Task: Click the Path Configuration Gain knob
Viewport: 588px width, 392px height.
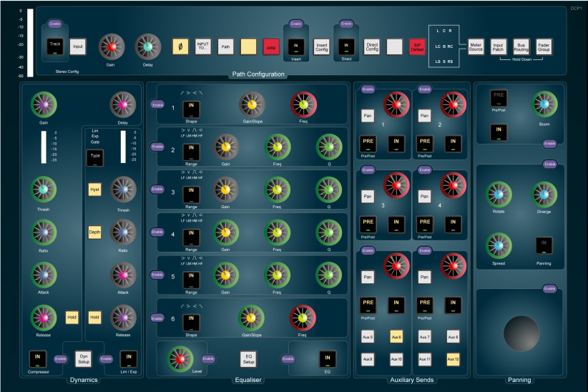Action: (x=112, y=47)
